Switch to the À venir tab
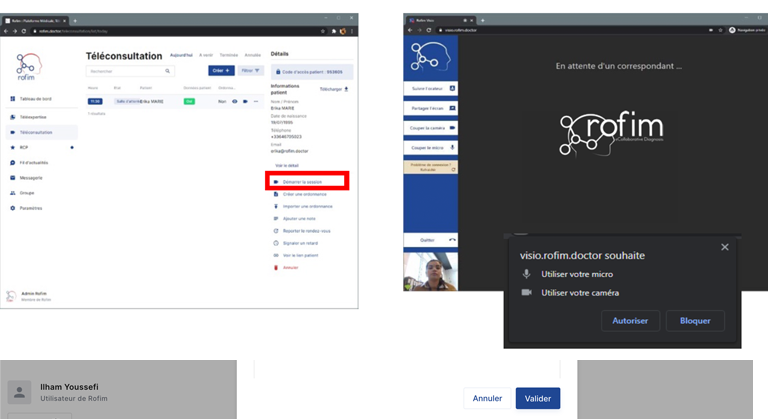768x419 pixels. coord(205,55)
